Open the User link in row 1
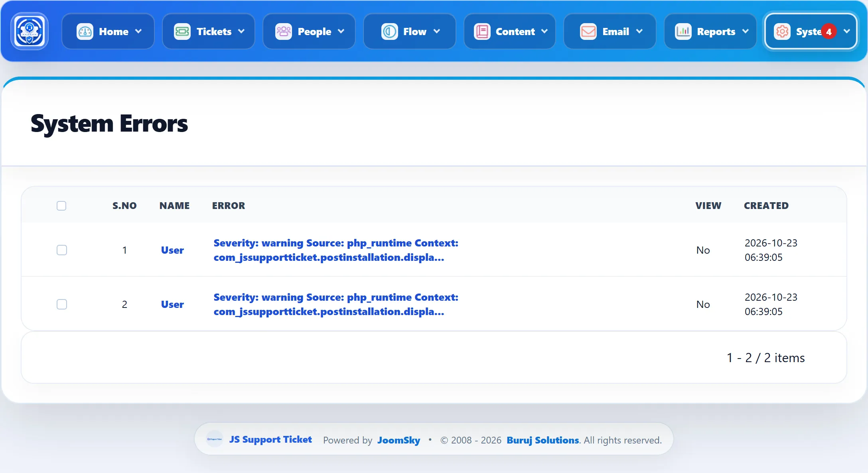Screen dimensions: 868x473 tap(172, 250)
